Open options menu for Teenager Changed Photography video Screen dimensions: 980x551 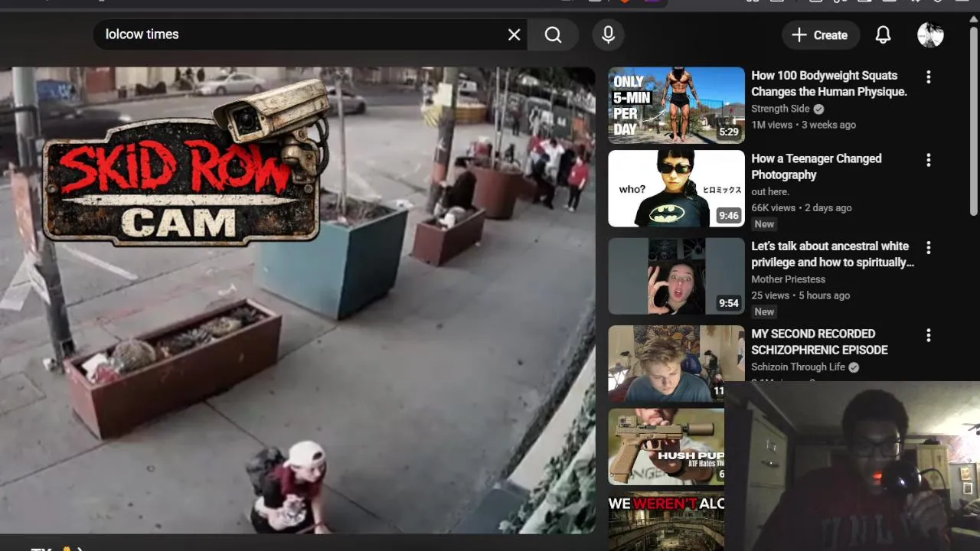928,160
